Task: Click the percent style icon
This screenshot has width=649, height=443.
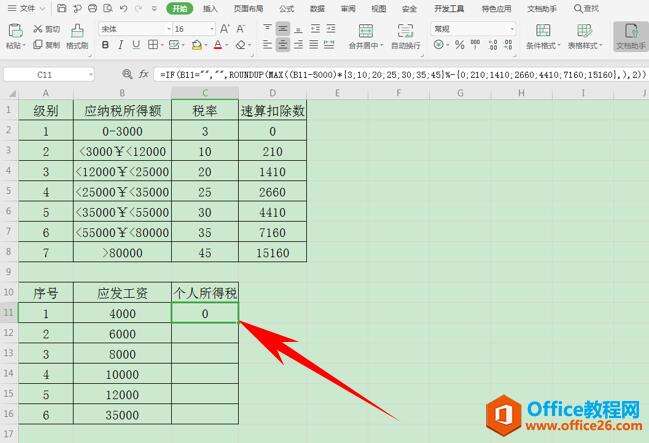Action: (459, 45)
